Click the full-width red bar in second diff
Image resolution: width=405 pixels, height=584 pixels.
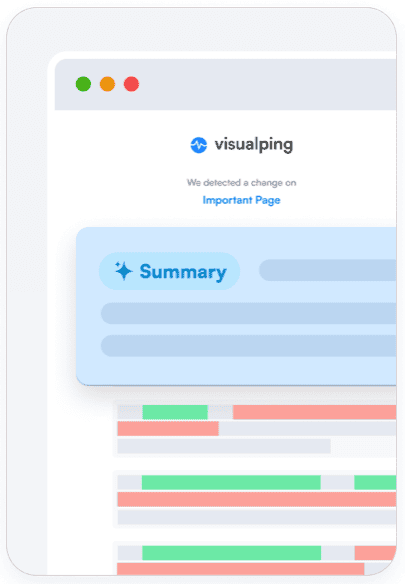tap(257, 499)
